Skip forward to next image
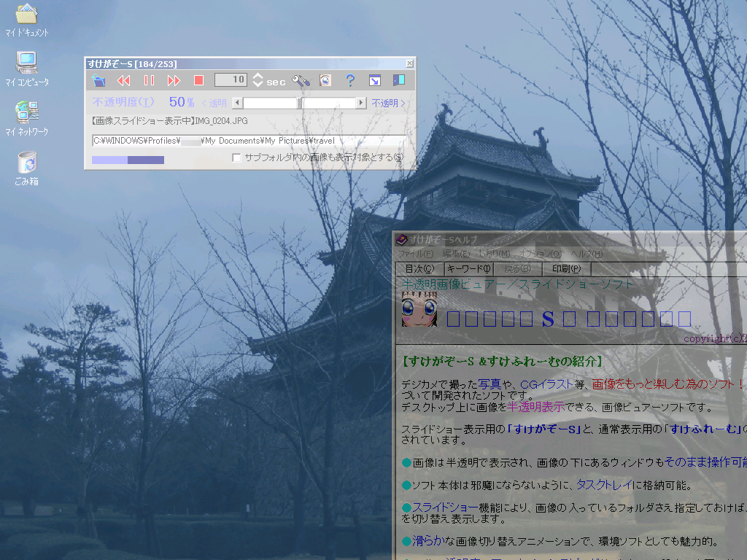Viewport: 747px width, 560px height. tap(174, 80)
